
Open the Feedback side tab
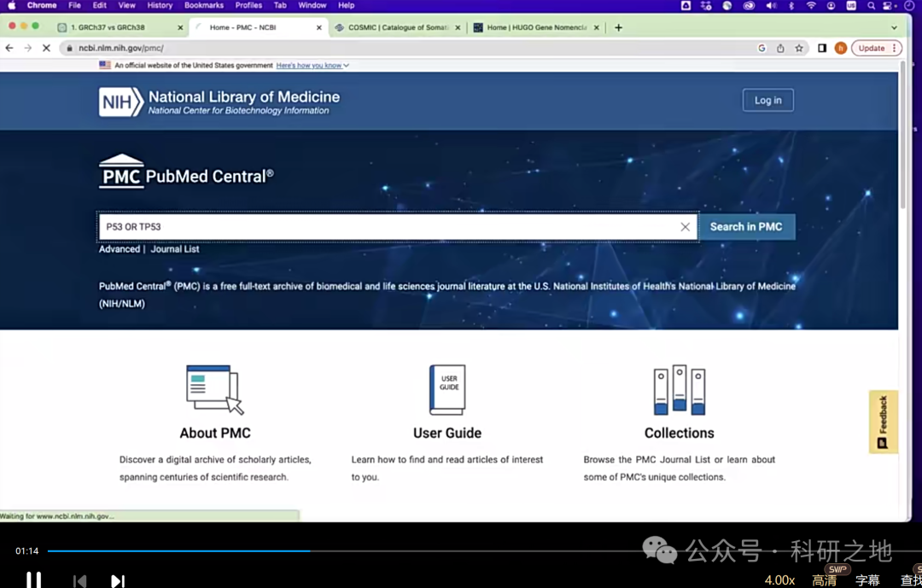click(x=884, y=422)
